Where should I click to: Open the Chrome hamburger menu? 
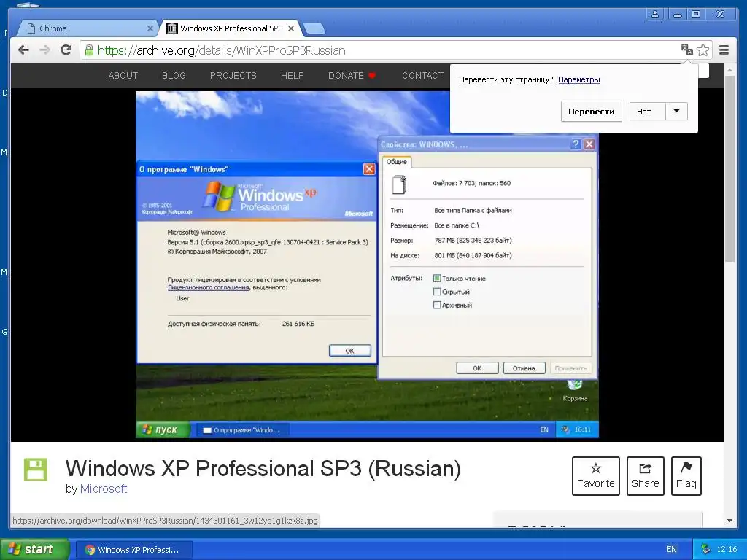click(724, 50)
